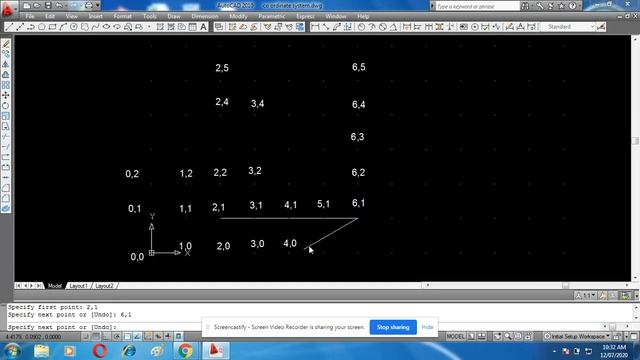Expand the quick access toolbar customize arrow
Image resolution: width=640 pixels, height=360 pixels.
pos(98,6)
